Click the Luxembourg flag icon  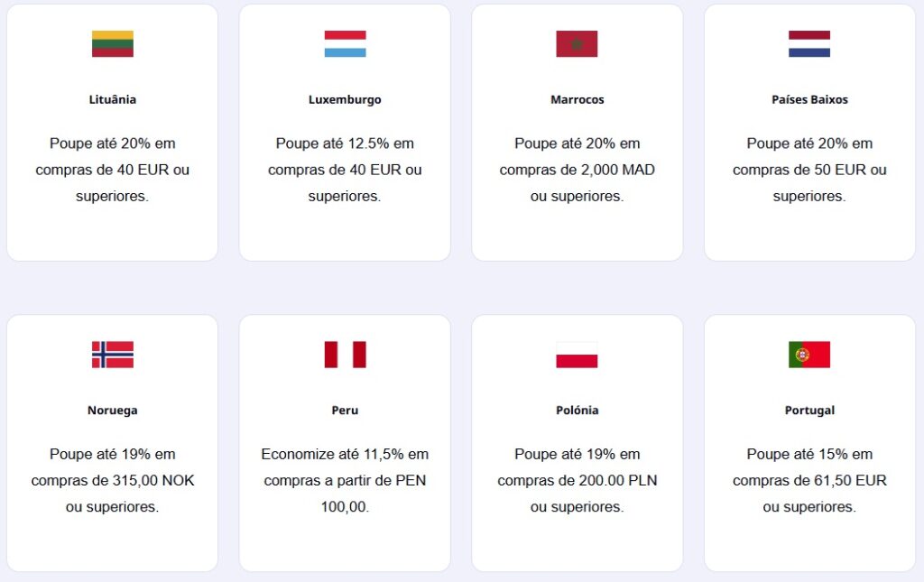[x=345, y=43]
